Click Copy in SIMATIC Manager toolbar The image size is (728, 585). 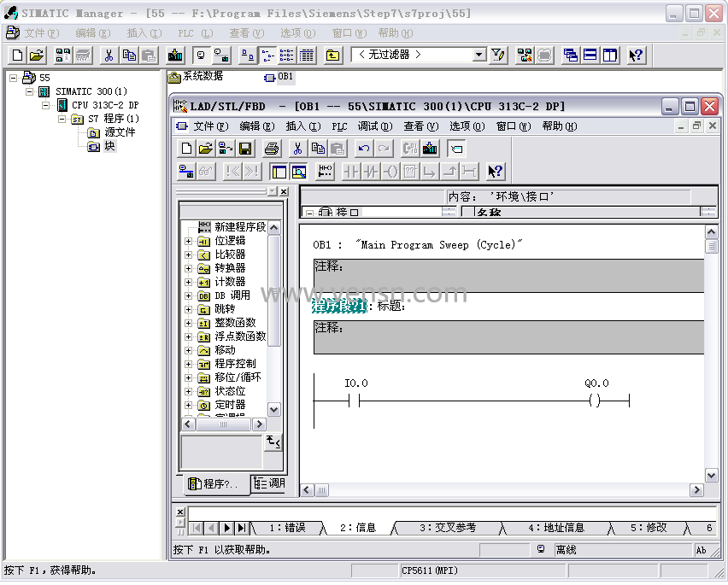[129, 56]
